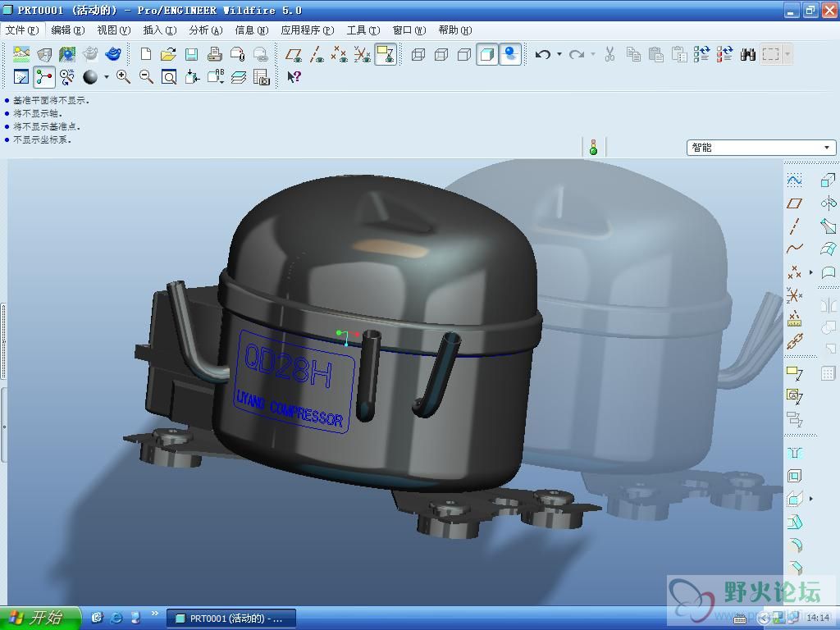Select the Variable Section Sweep tool
Screen dimensions: 840x630
(829, 226)
